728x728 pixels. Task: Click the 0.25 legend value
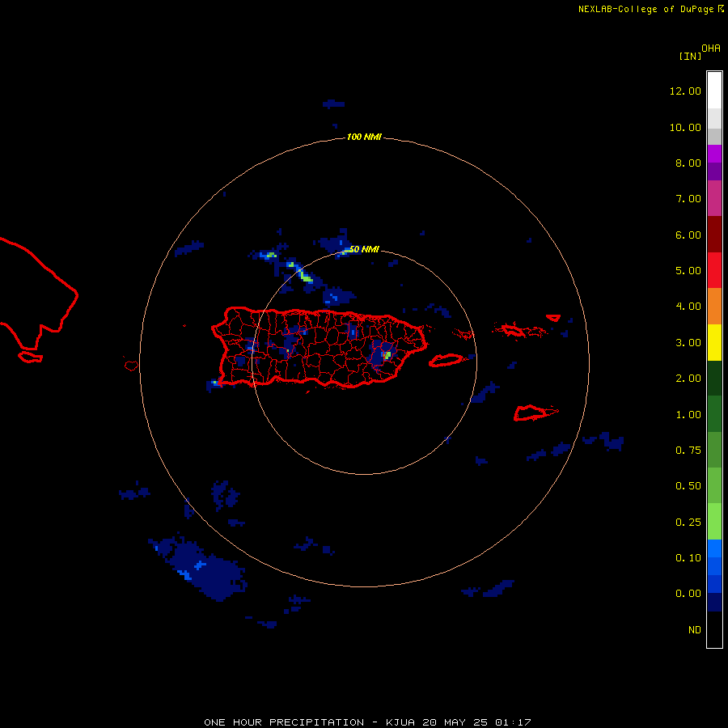click(688, 523)
